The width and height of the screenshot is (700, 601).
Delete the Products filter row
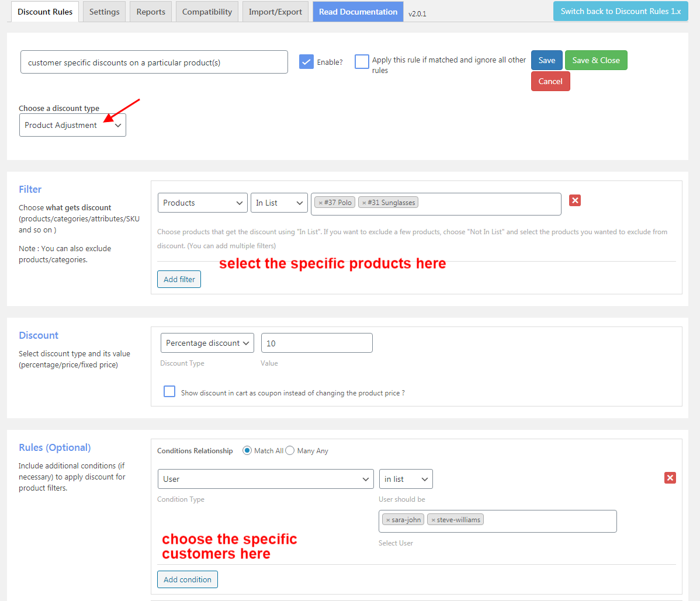pos(574,200)
